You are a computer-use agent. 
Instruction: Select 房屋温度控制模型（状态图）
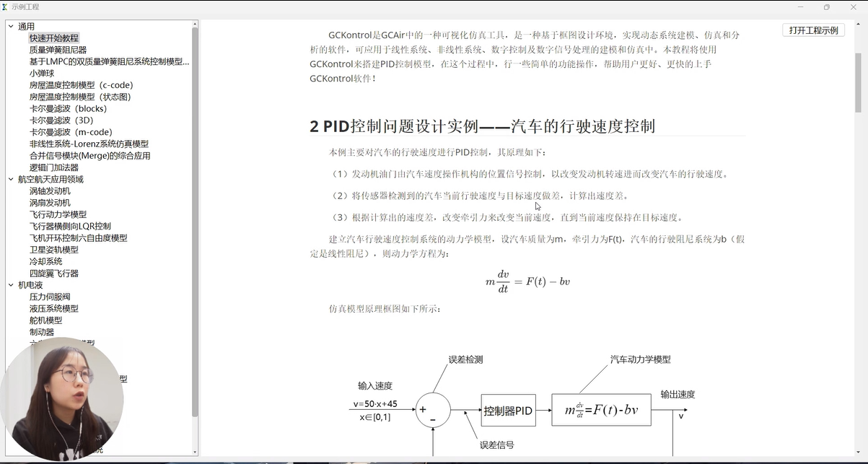81,97
